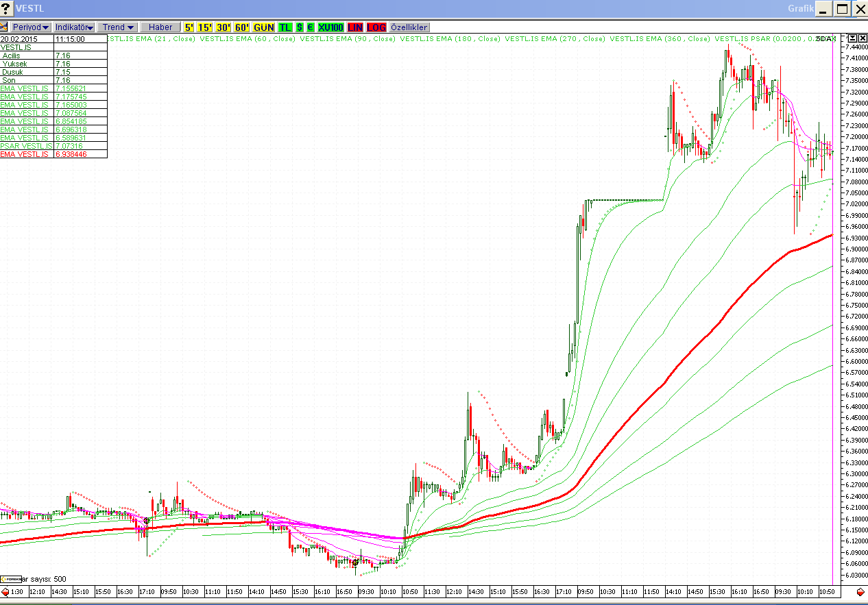Viewport: 868px width, 605px height.
Task: Click the red EMA VESTL.IS value row
Action: 53,154
